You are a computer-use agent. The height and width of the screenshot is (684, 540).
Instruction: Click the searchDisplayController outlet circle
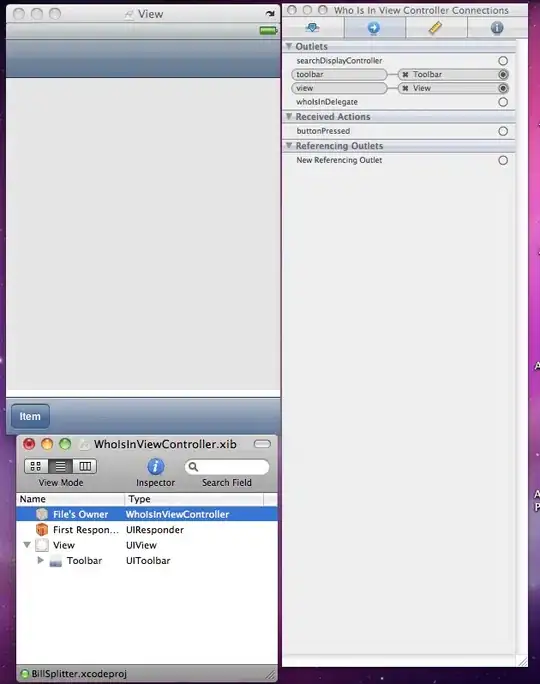tap(503, 61)
